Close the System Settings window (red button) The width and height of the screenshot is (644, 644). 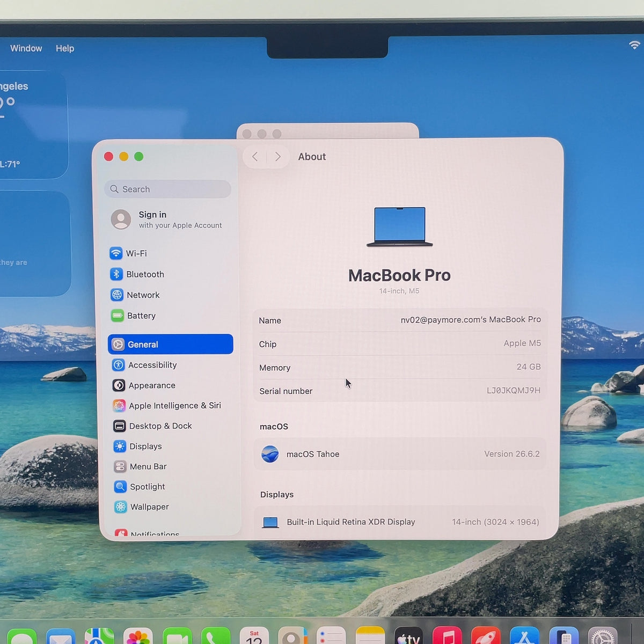[x=108, y=156]
